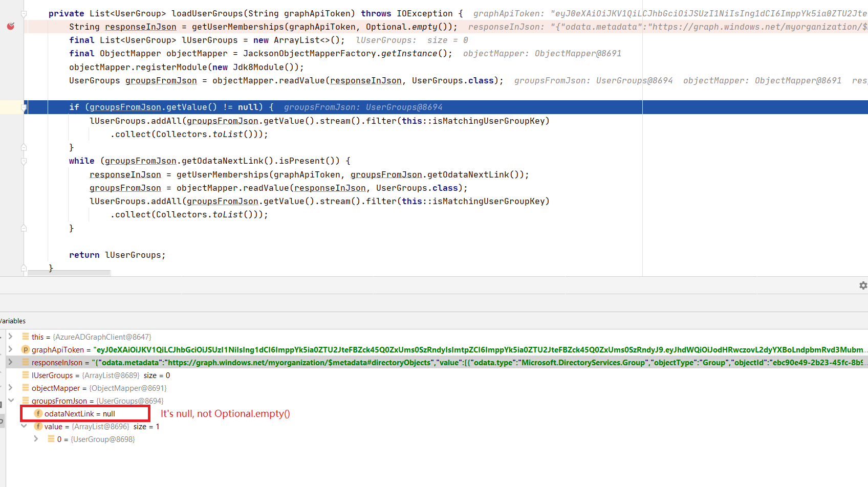Click 'IOException' in the throws clause
The image size is (868, 487).
click(x=424, y=13)
